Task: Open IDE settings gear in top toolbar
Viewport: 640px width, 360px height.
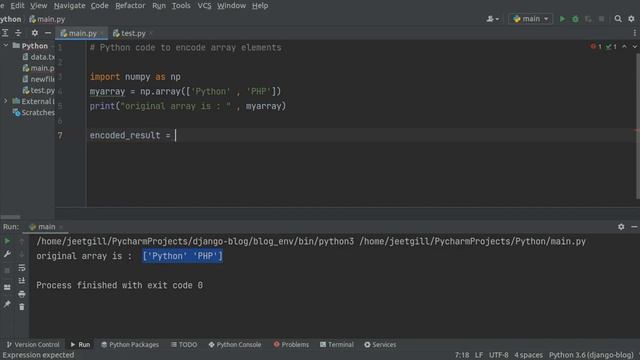Action: (x=631, y=19)
